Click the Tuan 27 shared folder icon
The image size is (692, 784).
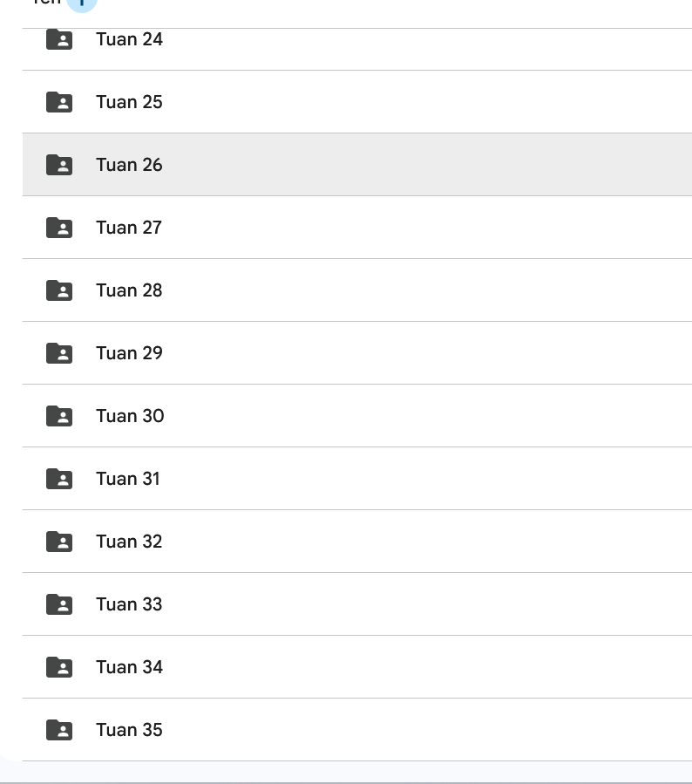point(59,228)
